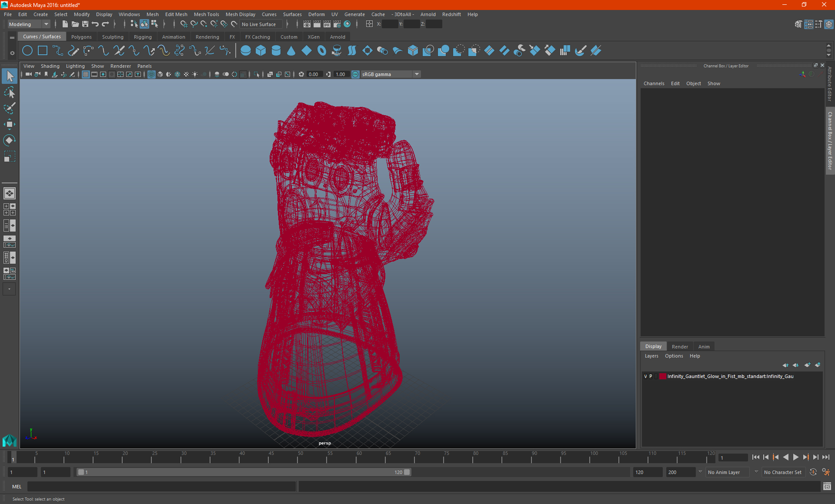Click the NURBS torus shelf icon
Viewport: 835px width, 504px height.
click(x=322, y=51)
